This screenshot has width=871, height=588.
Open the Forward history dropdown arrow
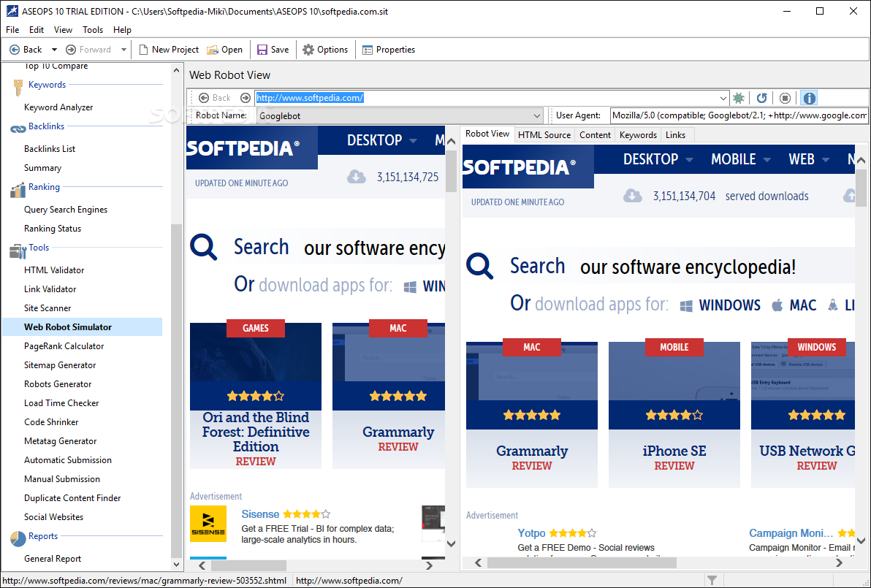coord(123,50)
